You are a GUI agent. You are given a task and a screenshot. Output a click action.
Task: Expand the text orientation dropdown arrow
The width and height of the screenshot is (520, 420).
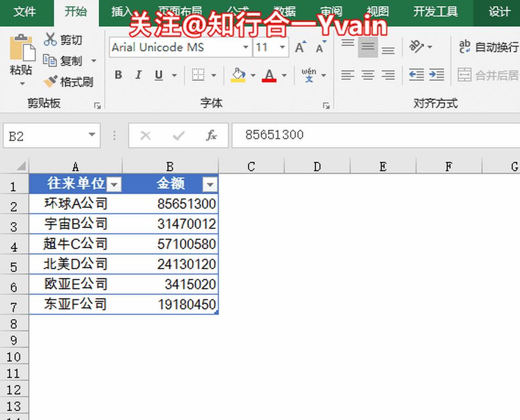click(430, 47)
